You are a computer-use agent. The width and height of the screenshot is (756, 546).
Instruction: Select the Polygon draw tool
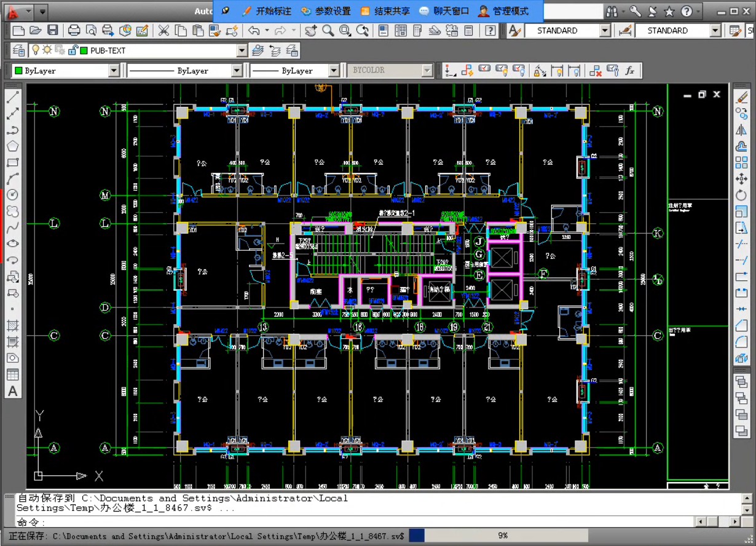(x=12, y=146)
